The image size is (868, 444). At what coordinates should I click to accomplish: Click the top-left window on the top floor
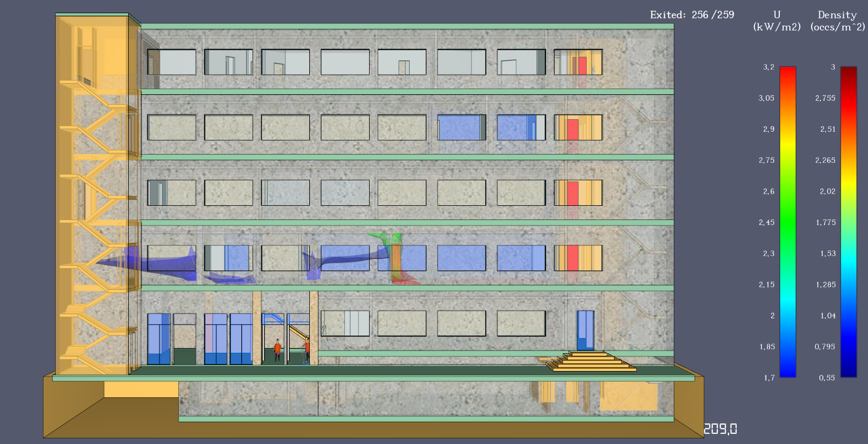(171, 62)
